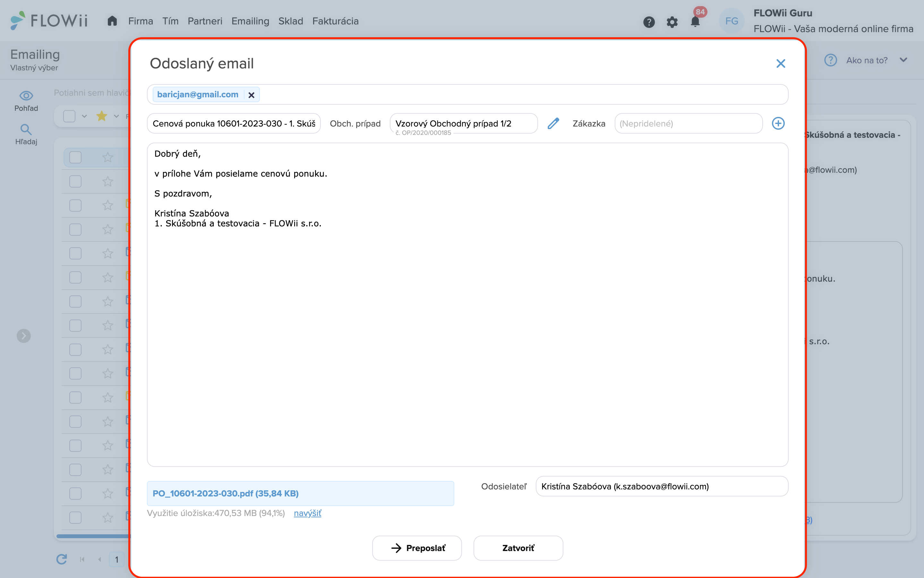Click the email subject input field
The width and height of the screenshot is (924, 578).
pos(234,124)
